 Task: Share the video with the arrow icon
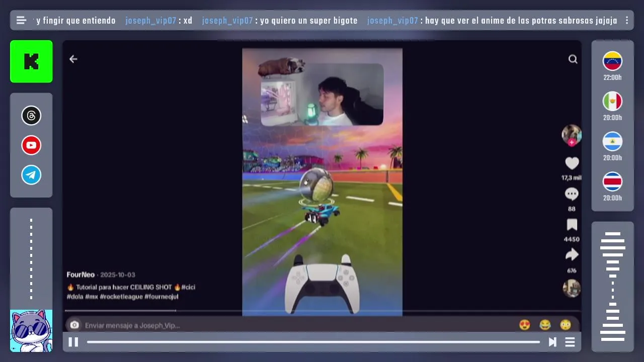[x=572, y=255]
